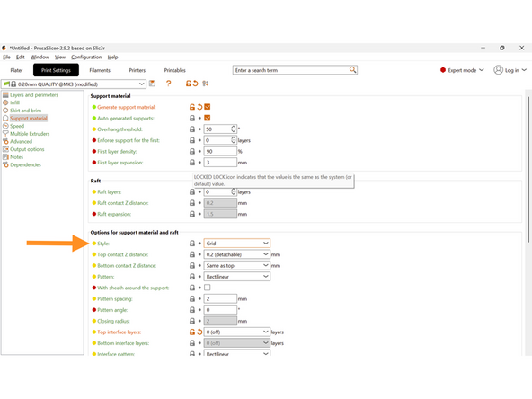Switch to the Printers tab

[x=137, y=70]
